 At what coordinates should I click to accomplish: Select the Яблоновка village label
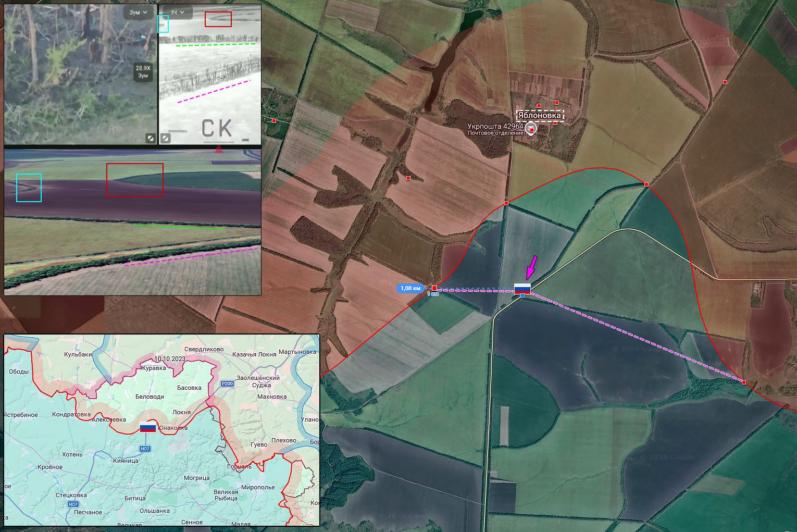540,115
